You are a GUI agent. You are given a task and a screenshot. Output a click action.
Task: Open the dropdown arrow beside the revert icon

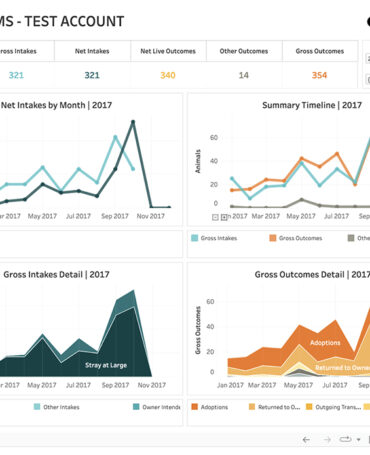coord(358,440)
